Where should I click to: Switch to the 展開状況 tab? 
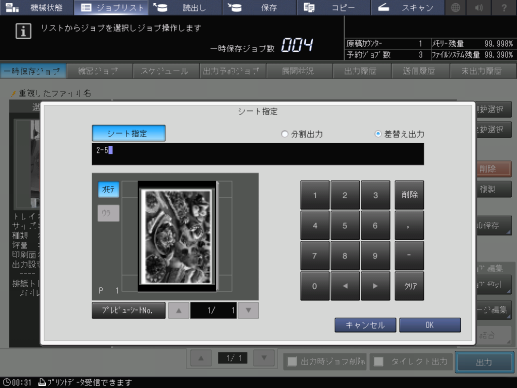point(298,71)
